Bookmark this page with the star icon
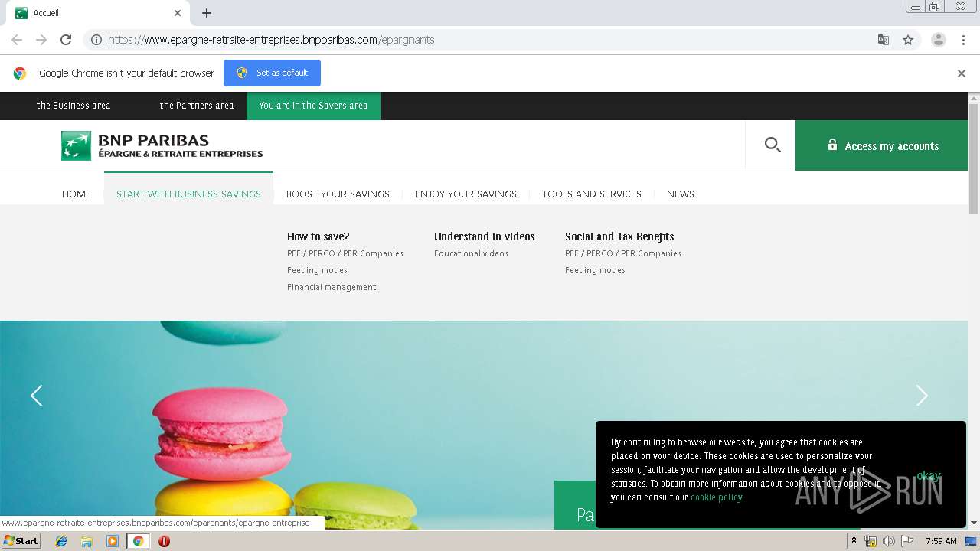Screen dimensions: 980x551 908,40
